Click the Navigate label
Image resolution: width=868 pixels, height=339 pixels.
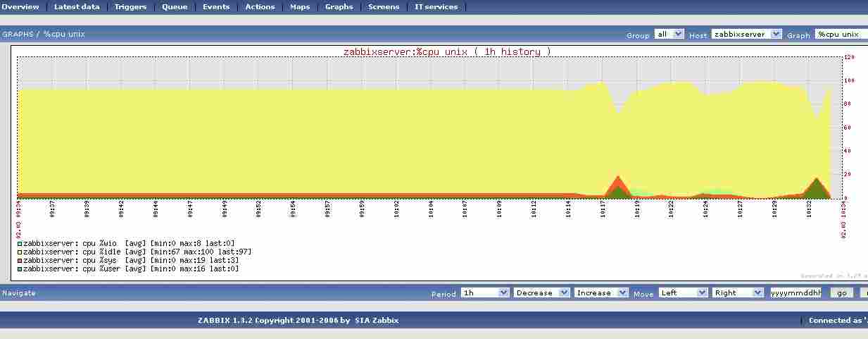click(19, 292)
